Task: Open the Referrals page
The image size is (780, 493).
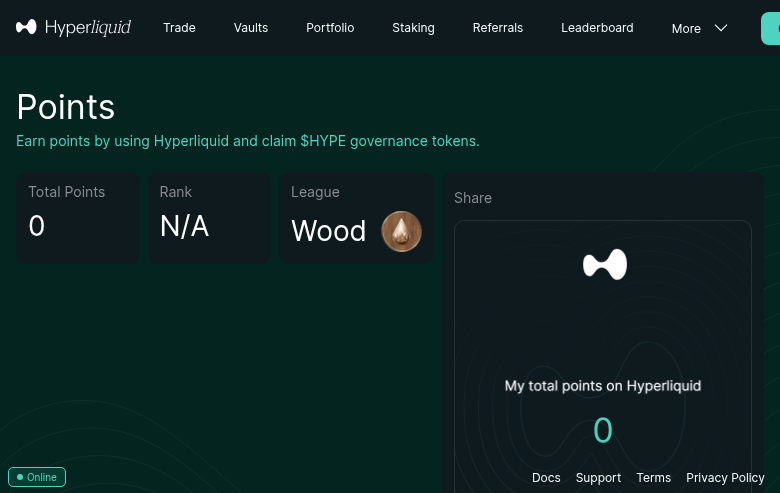Action: click(x=497, y=28)
